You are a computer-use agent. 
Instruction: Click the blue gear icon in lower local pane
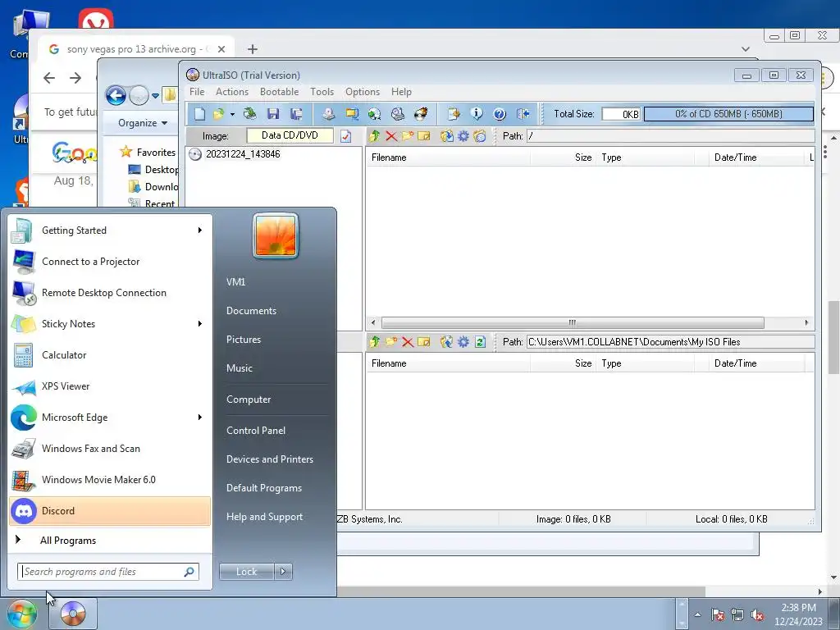(x=463, y=342)
